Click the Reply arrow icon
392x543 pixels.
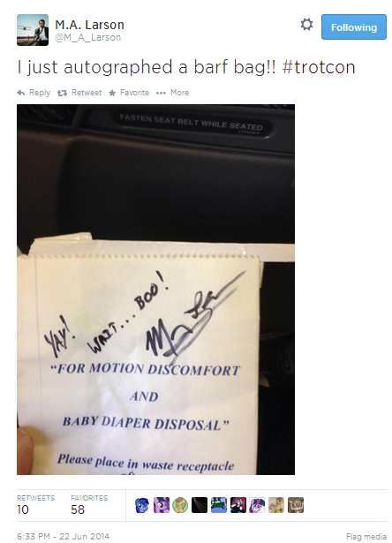[x=21, y=93]
